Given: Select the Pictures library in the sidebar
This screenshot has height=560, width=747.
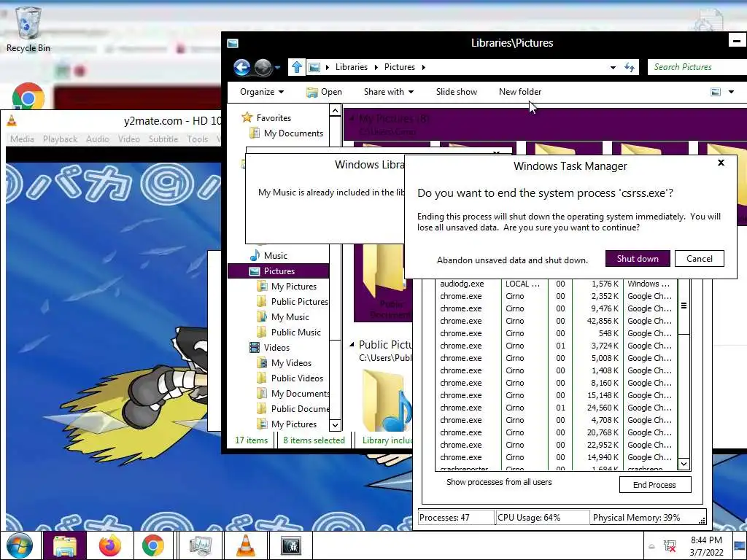Looking at the screenshot, I should (279, 271).
